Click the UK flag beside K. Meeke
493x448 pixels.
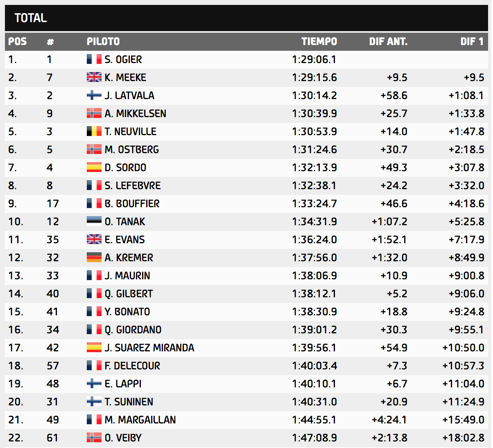pos(94,77)
